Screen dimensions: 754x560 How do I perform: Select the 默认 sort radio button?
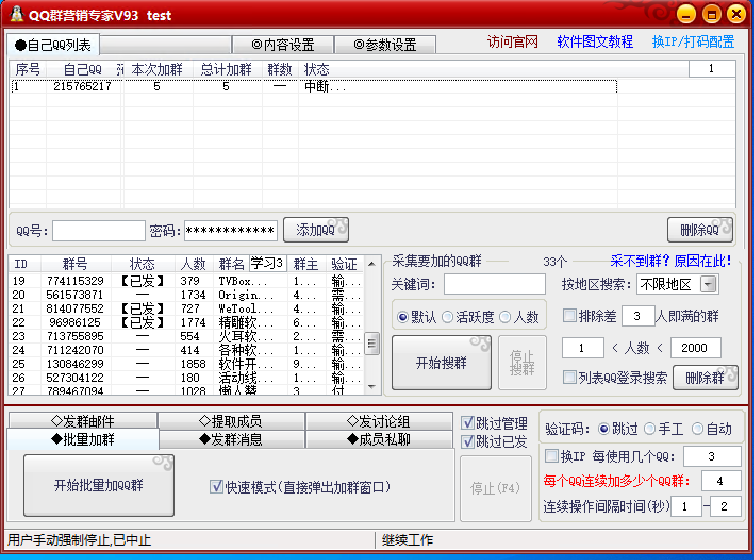[x=403, y=317]
